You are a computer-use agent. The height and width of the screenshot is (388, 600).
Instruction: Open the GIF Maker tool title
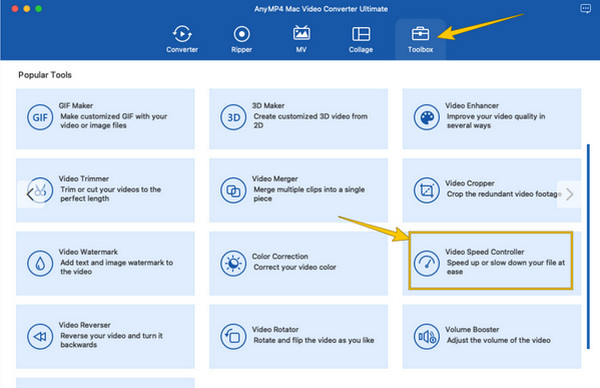click(75, 106)
